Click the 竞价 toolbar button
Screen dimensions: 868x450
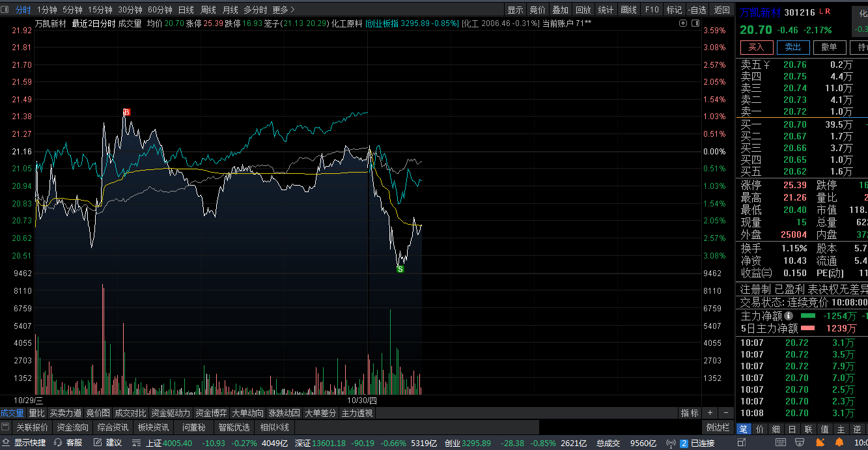pyautogui.click(x=538, y=10)
